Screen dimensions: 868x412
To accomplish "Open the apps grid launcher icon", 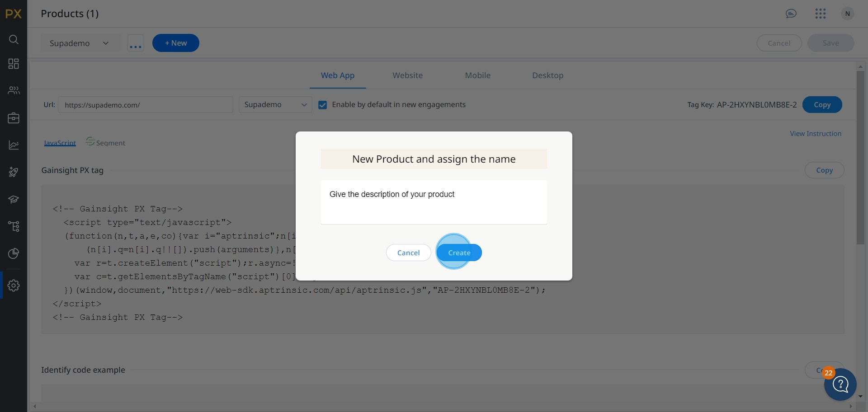I will click(x=821, y=14).
